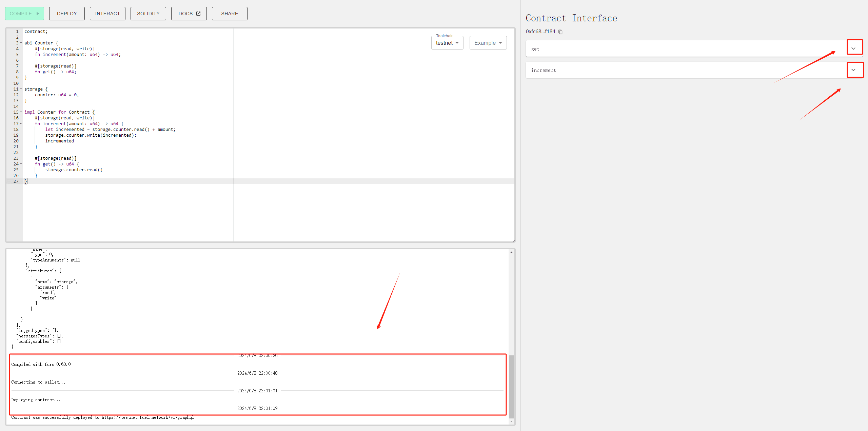Collapse the impl Counter block at line 15
The width and height of the screenshot is (868, 431).
(x=21, y=112)
